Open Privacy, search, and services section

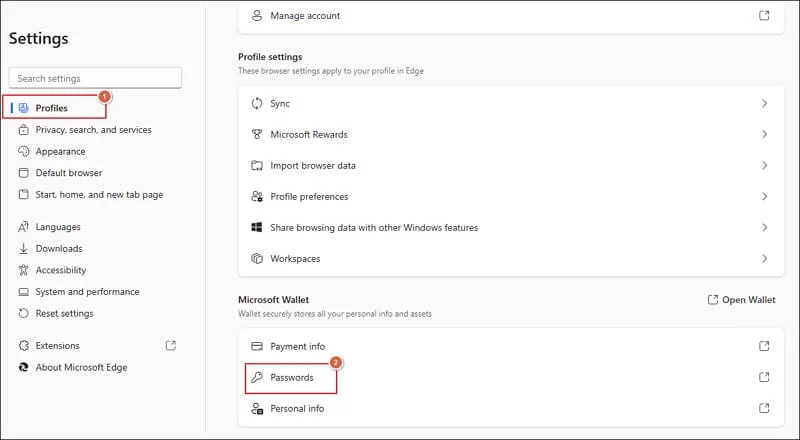click(x=93, y=130)
